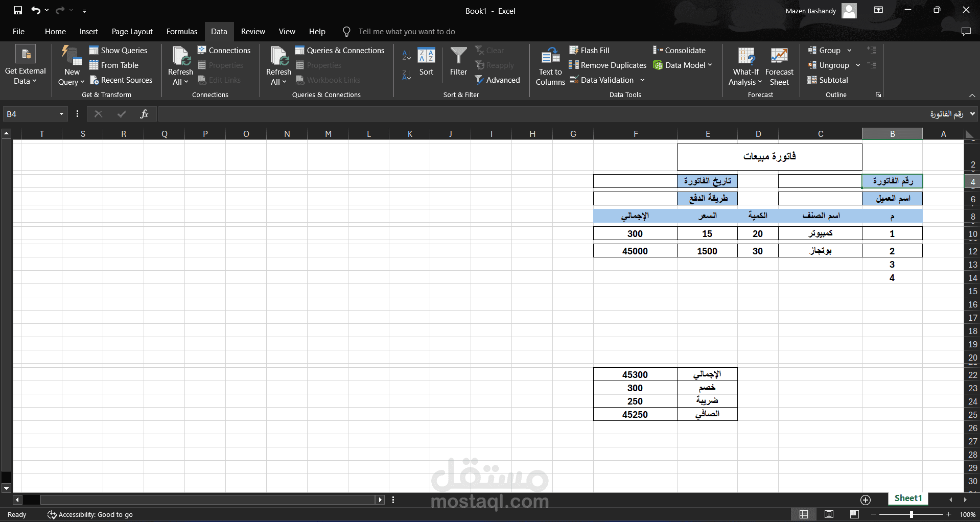
Task: Click the Ungroup button
Action: (828, 65)
